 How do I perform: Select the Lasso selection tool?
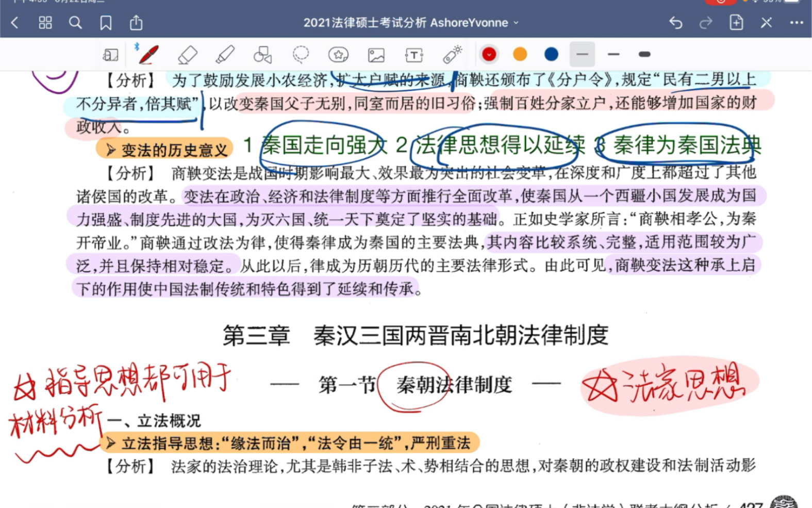tap(301, 54)
